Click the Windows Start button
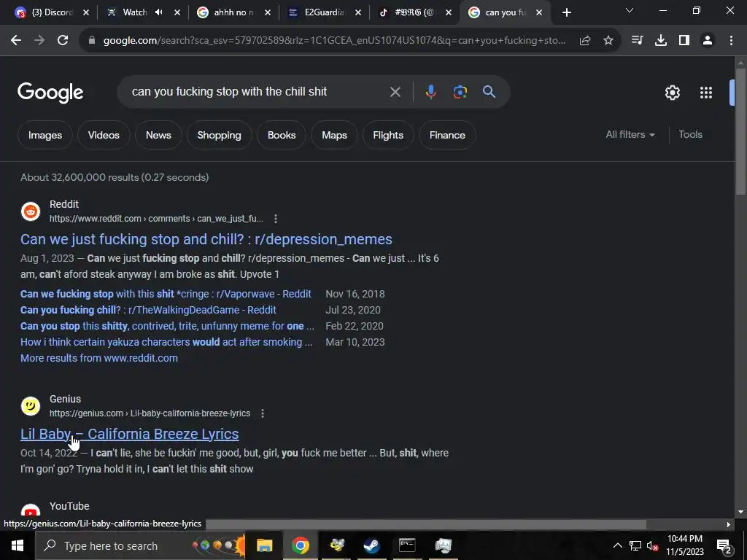Image resolution: width=747 pixels, height=560 pixels. (18, 545)
